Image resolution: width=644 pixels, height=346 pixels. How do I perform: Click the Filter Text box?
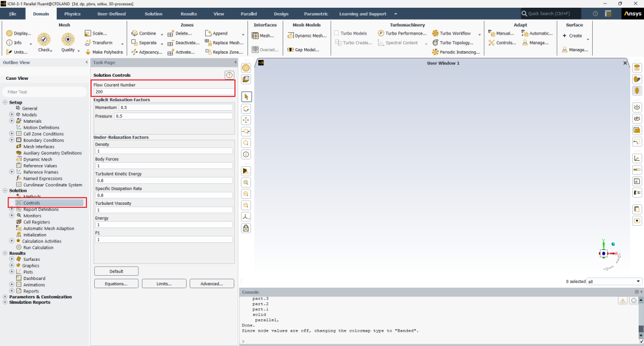[44, 92]
